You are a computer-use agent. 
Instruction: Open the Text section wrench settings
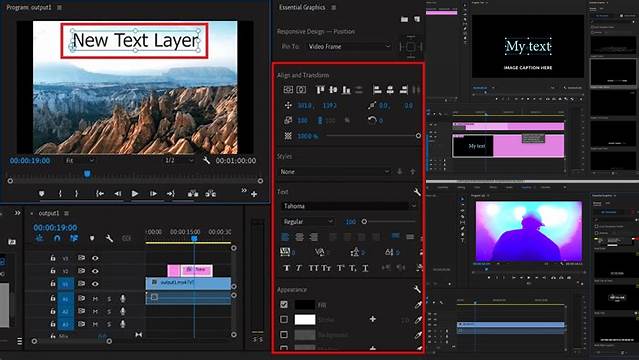click(x=416, y=192)
